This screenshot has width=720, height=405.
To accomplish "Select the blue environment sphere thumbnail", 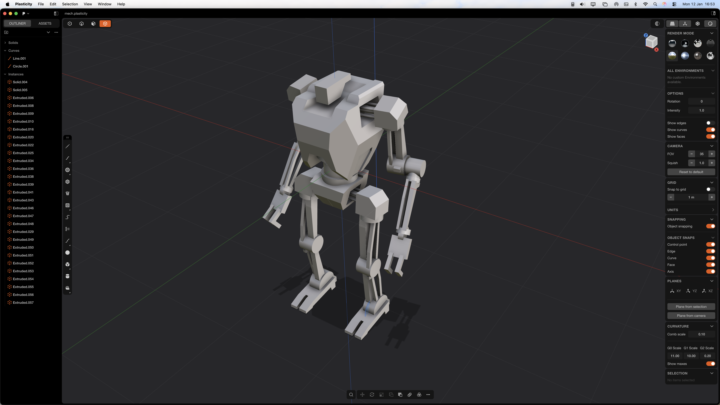I will pyautogui.click(x=685, y=56).
